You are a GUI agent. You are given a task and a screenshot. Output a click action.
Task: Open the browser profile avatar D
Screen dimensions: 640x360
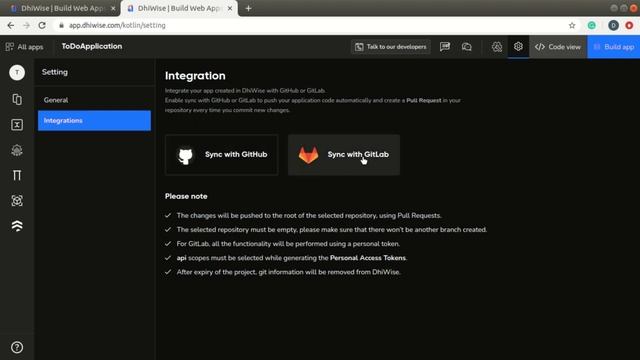(613, 25)
